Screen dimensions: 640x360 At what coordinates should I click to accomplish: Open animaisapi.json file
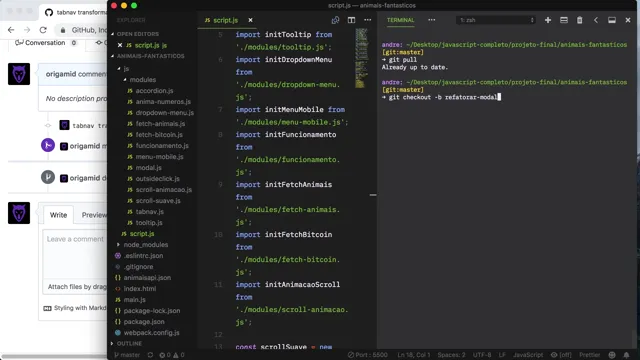point(147,278)
